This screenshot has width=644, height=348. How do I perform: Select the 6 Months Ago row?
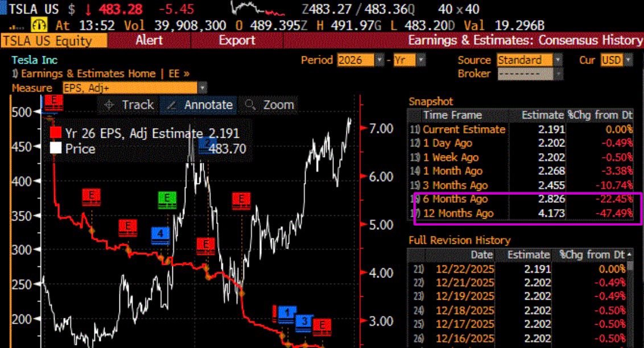coord(521,199)
